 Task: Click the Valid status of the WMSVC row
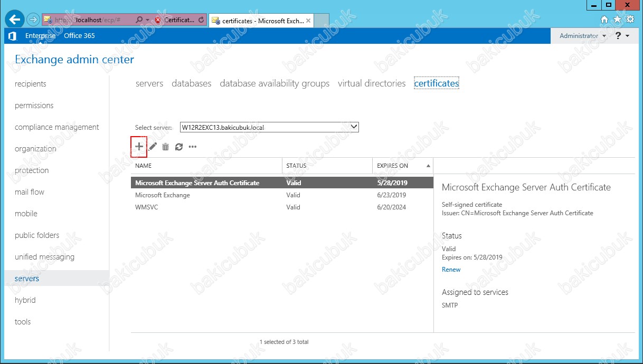(293, 207)
